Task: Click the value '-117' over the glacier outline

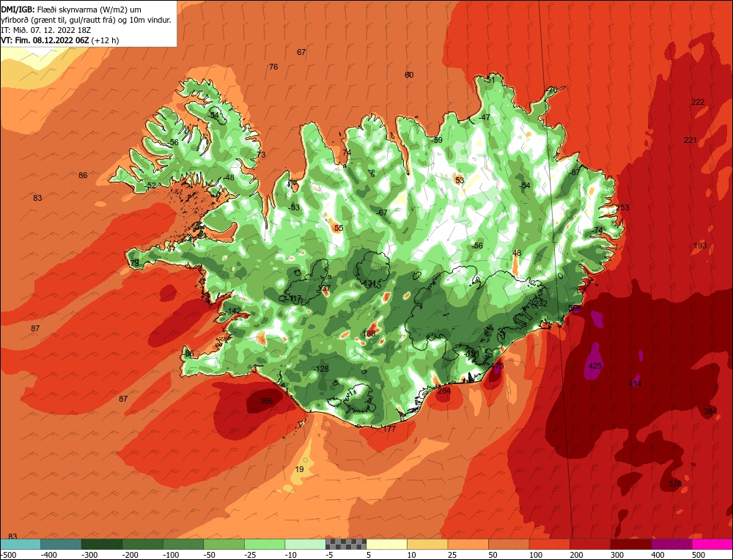Action: (x=295, y=299)
